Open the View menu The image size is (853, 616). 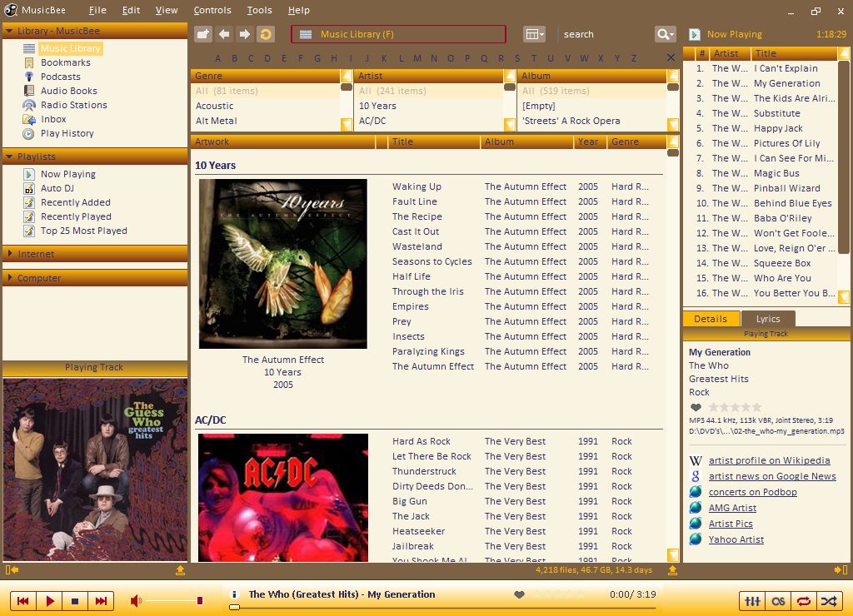click(x=167, y=10)
